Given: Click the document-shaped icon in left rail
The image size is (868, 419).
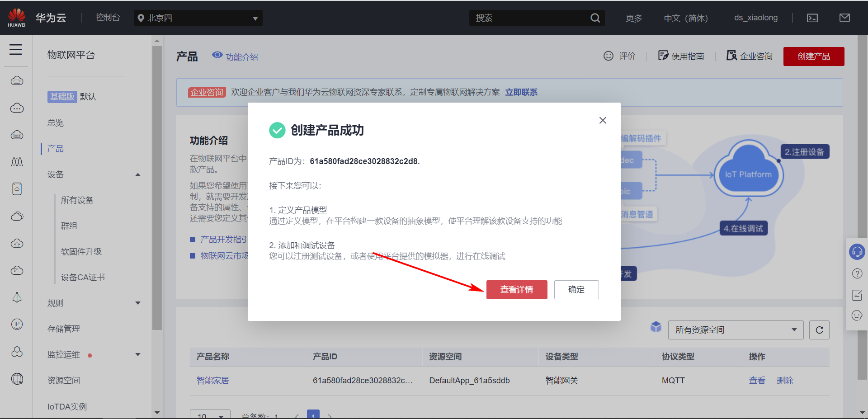Looking at the screenshot, I should click(x=17, y=189).
